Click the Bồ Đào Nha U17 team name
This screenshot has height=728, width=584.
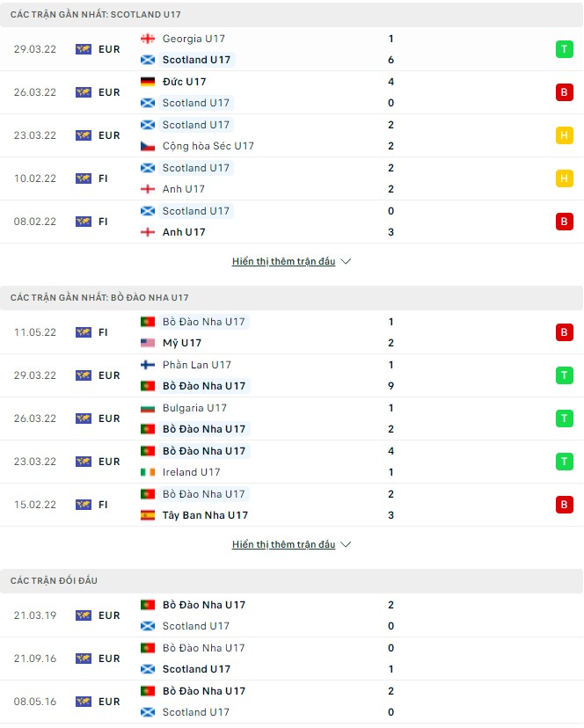(x=207, y=385)
